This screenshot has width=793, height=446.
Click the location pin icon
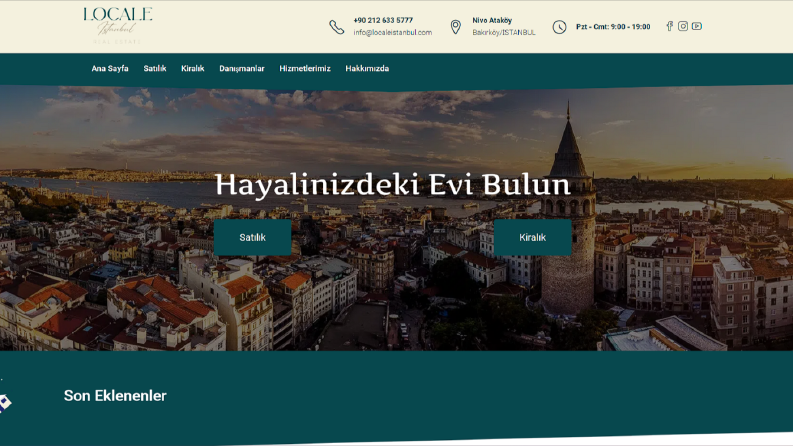click(456, 27)
